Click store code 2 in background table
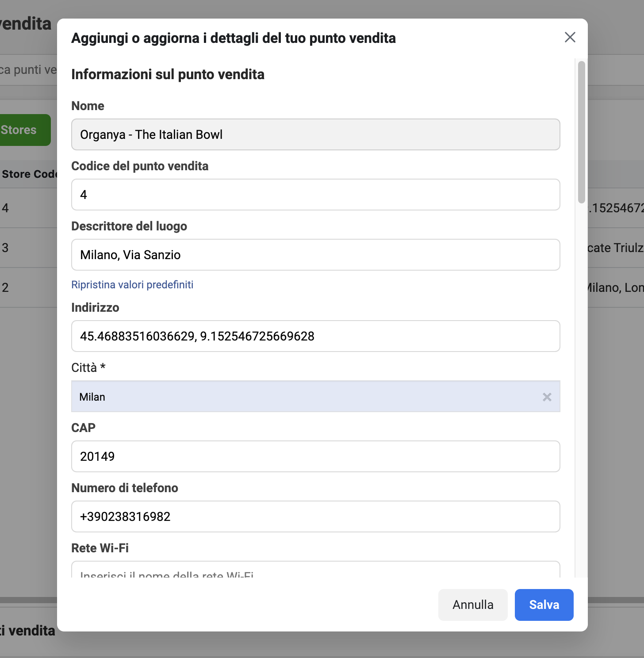Viewport: 644px width, 658px height. tap(5, 287)
